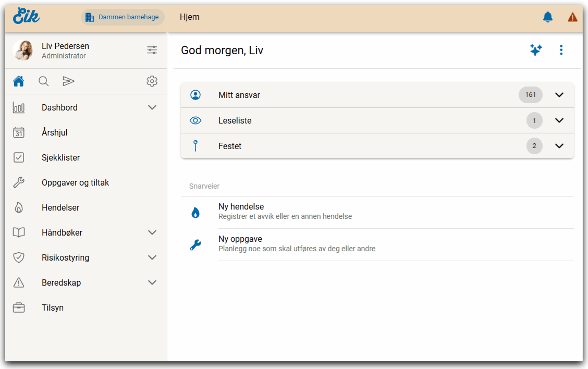The height and width of the screenshot is (369, 588).
Task: Expand the Mitt ansvar section
Action: (x=559, y=95)
